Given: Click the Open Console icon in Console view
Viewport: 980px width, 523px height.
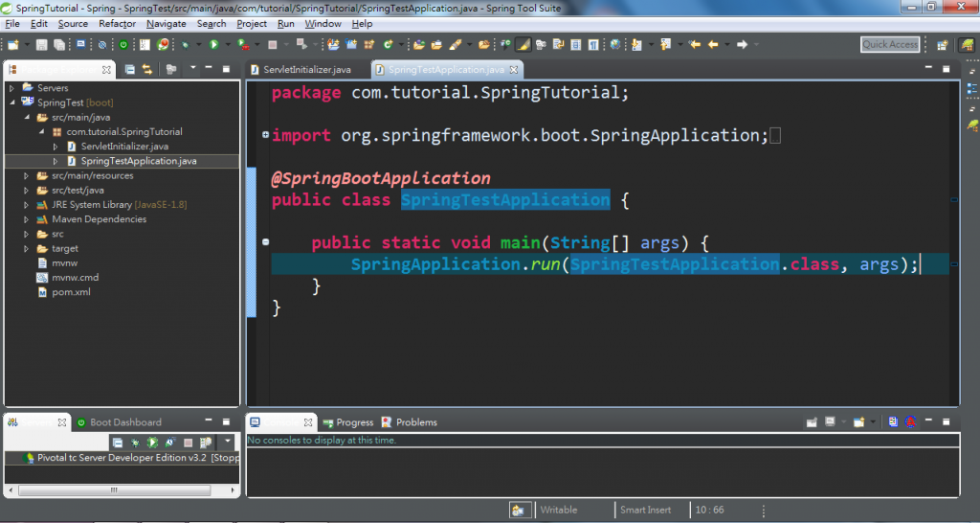Looking at the screenshot, I should (858, 422).
